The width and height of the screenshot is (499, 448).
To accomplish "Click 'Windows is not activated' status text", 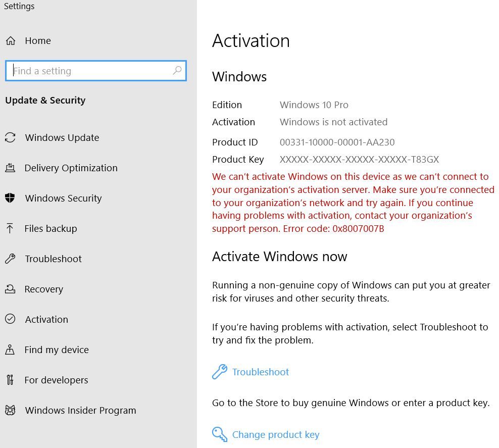I will tap(333, 122).
